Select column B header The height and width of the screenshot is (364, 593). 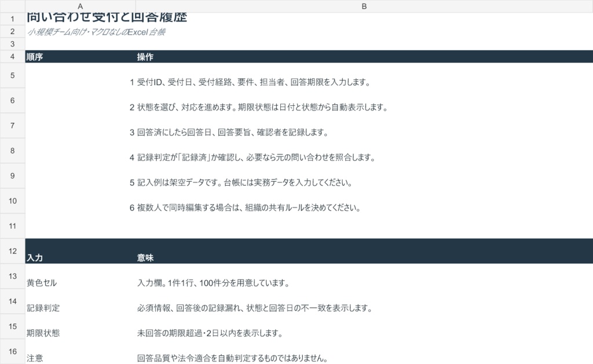click(364, 6)
